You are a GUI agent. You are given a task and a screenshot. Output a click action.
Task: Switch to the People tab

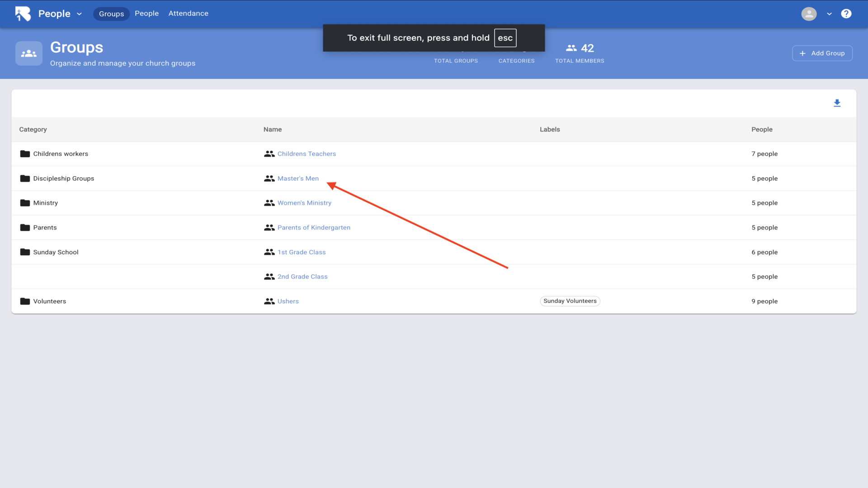pyautogui.click(x=146, y=14)
